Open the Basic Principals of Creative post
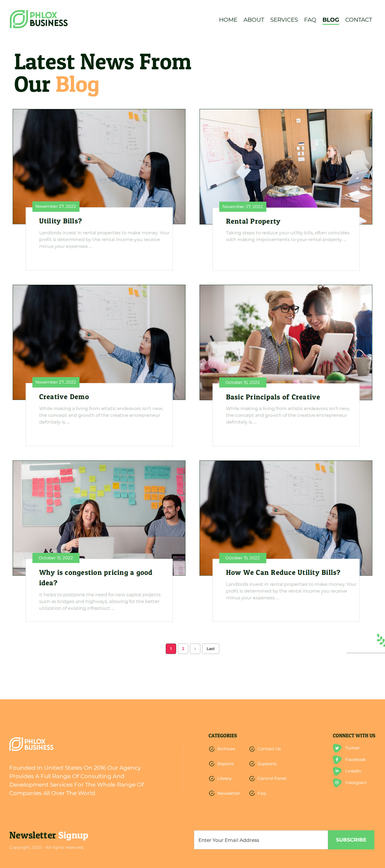The width and height of the screenshot is (385, 868). coord(273,397)
